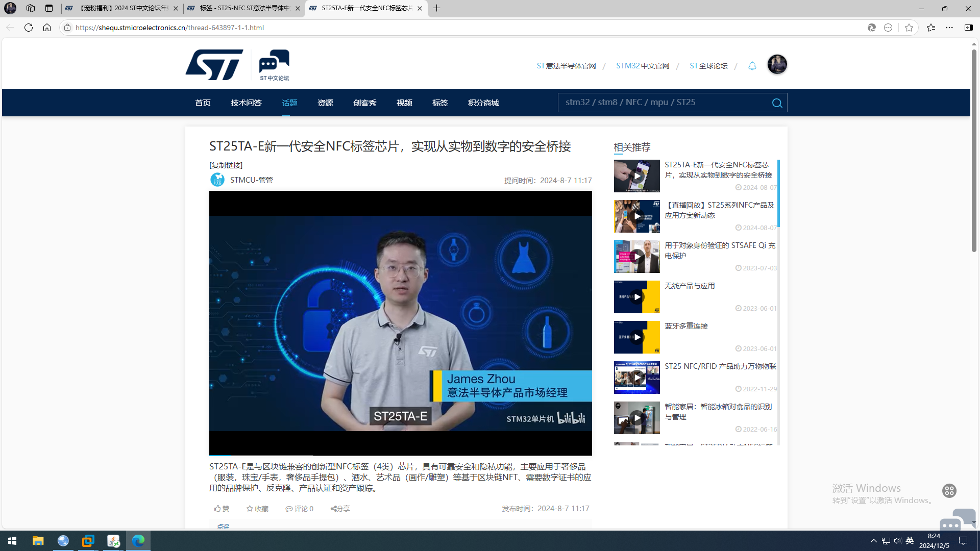Open the ST全球论坛 link
This screenshot has width=980, height=551.
[x=708, y=66]
